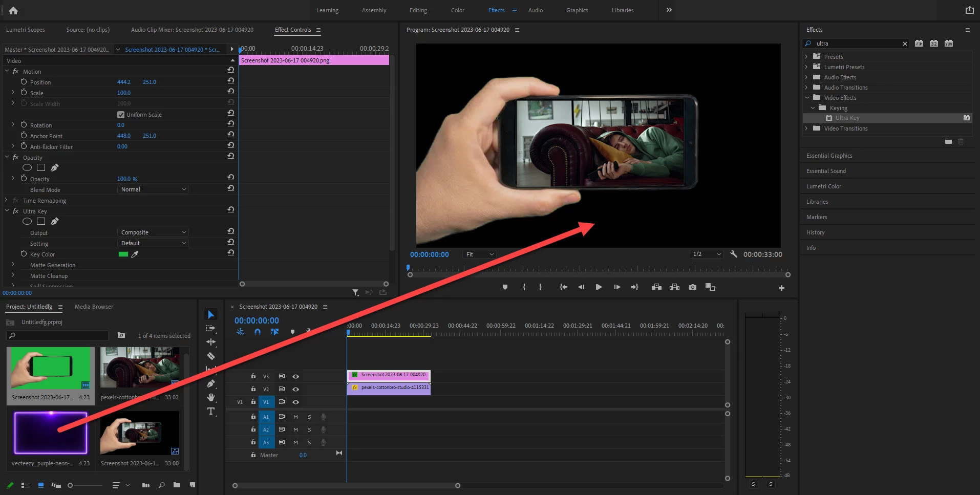980x495 pixels.
Task: Click Automate to Sequence icon
Action: [146, 485]
